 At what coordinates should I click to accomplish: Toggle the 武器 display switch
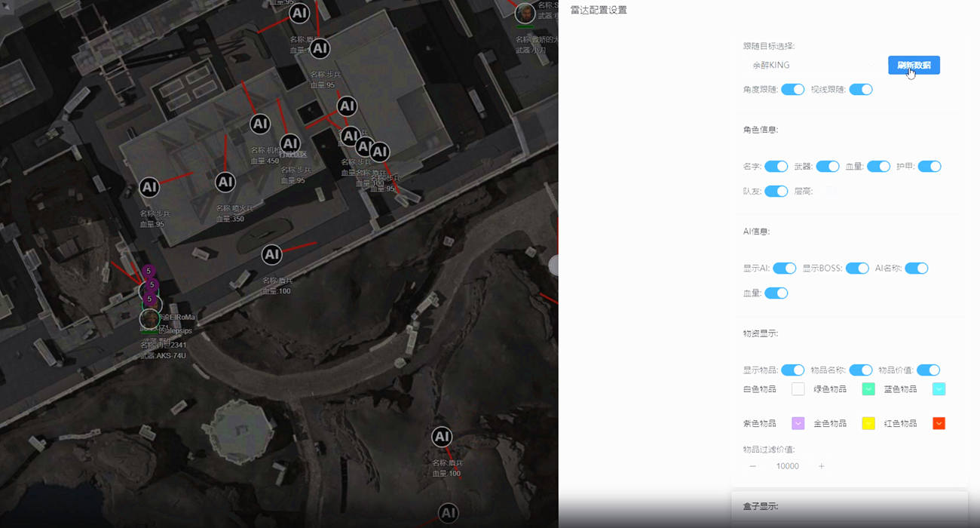[827, 167]
